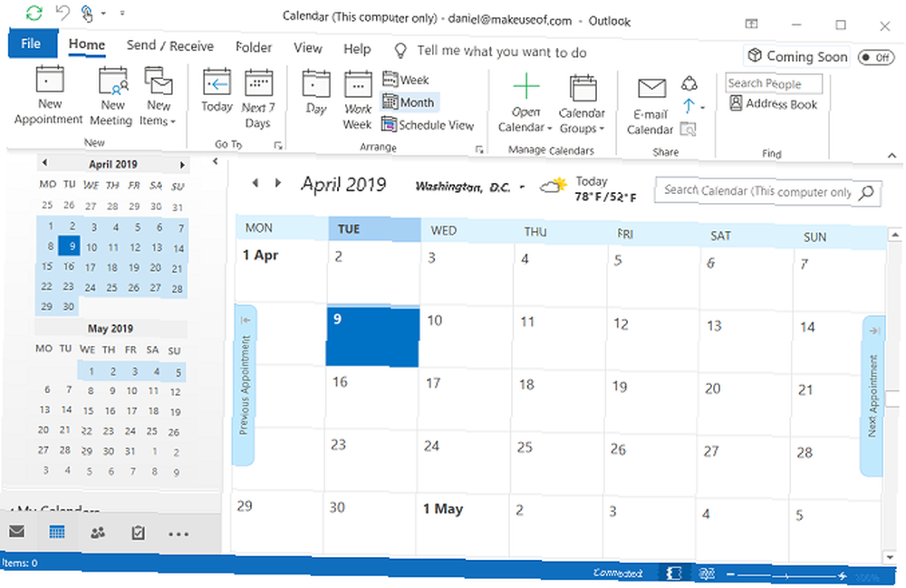The height and width of the screenshot is (588, 906).
Task: Click the scroll up arrow of calendar scrollbar
Action: tap(895, 235)
